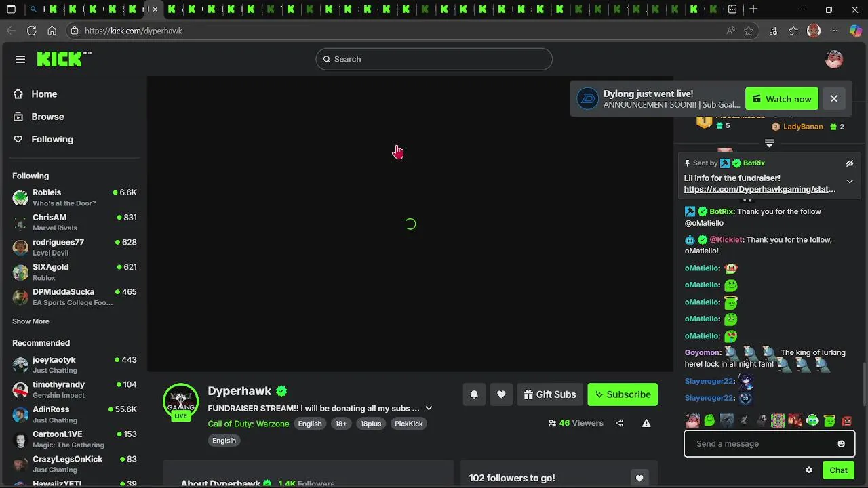Add page to favorites star
The width and height of the screenshot is (868, 488).
coord(749,30)
